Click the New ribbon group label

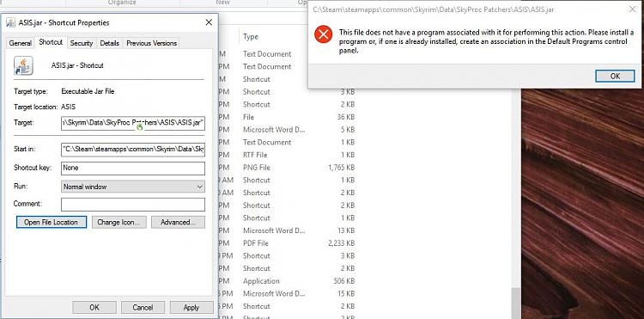coord(223,3)
